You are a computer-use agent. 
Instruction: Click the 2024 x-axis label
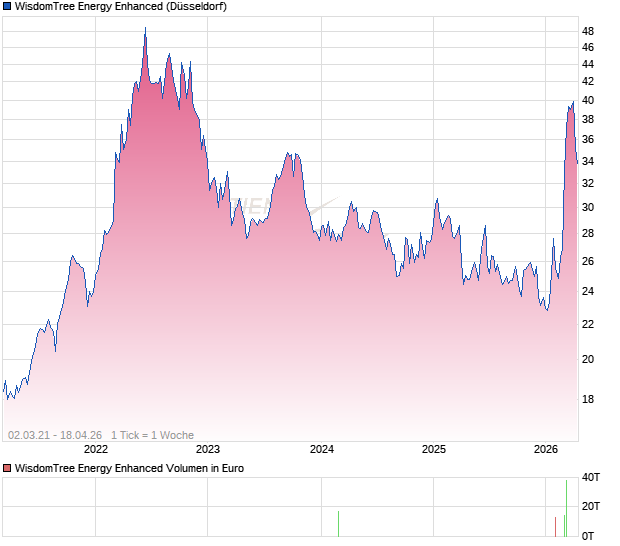point(321,449)
